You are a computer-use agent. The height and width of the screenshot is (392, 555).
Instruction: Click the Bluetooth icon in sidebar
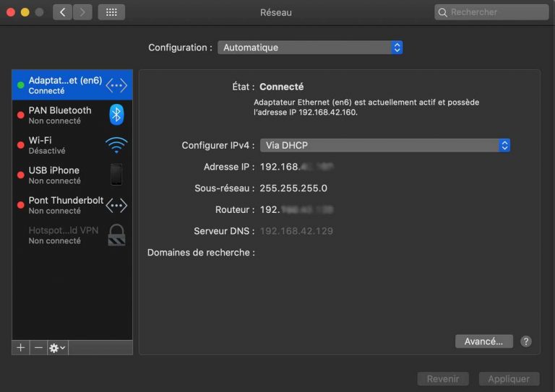click(x=116, y=115)
